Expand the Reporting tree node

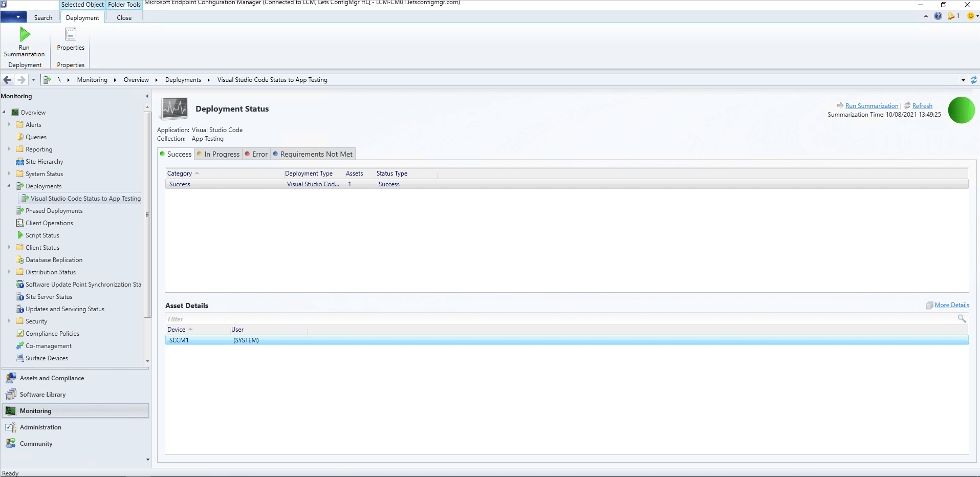[9, 149]
